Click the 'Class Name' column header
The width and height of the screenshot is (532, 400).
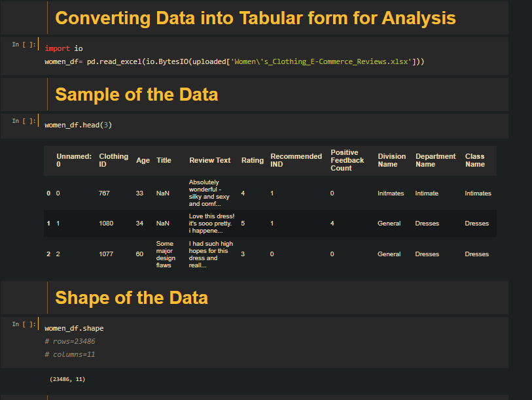pyautogui.click(x=475, y=160)
